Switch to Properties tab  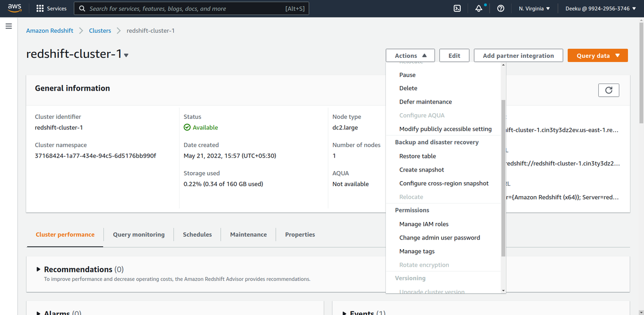click(300, 234)
